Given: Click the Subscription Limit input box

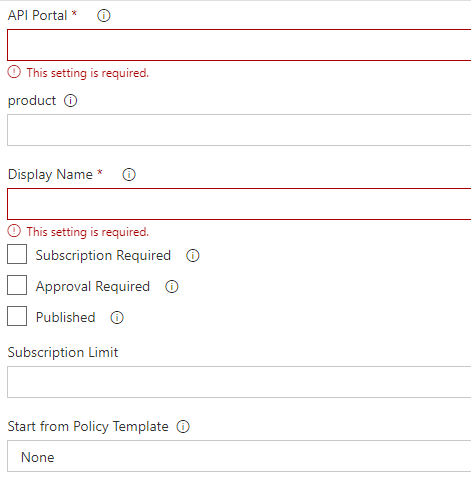Looking at the screenshot, I should (x=239, y=382).
